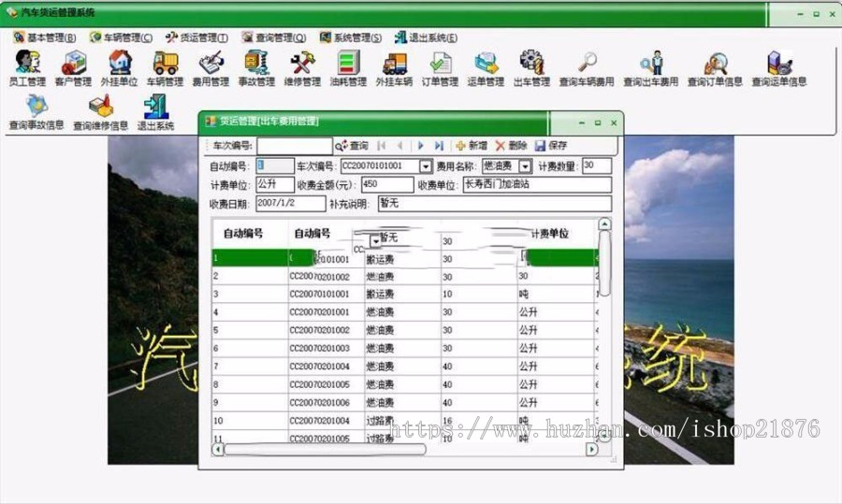
Task: Expand the 车次编号 combo box dropdown
Action: [426, 166]
